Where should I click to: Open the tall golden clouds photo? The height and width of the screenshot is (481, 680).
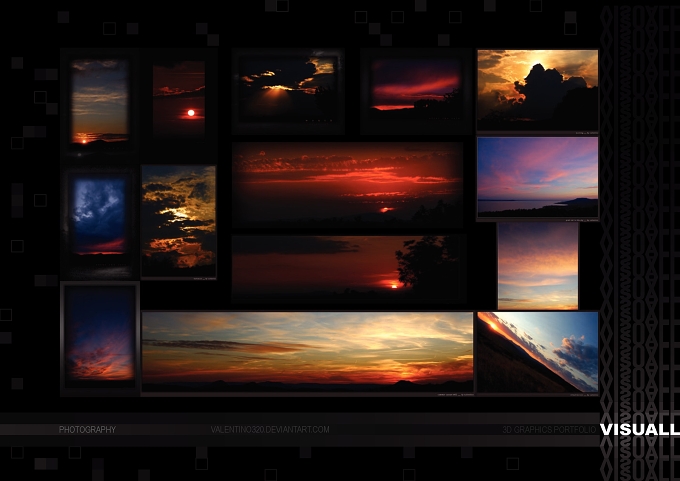(x=179, y=221)
